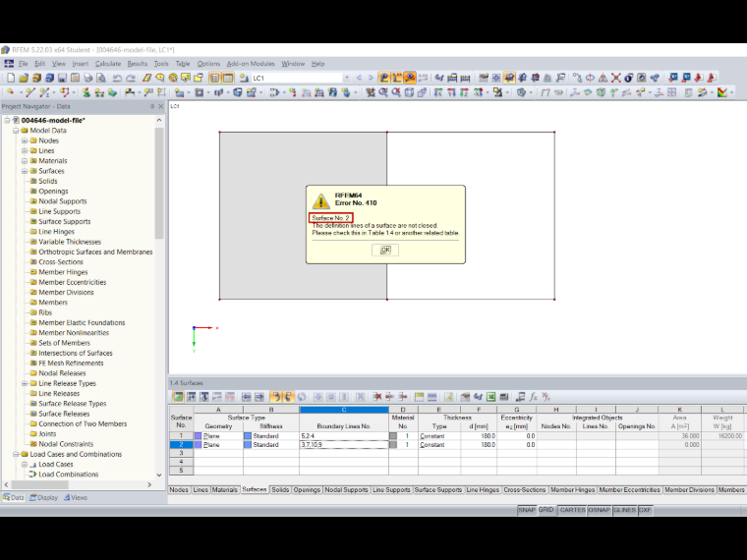Switch to the Member Hinges table tab
This screenshot has width=747, height=560.
[x=573, y=489]
